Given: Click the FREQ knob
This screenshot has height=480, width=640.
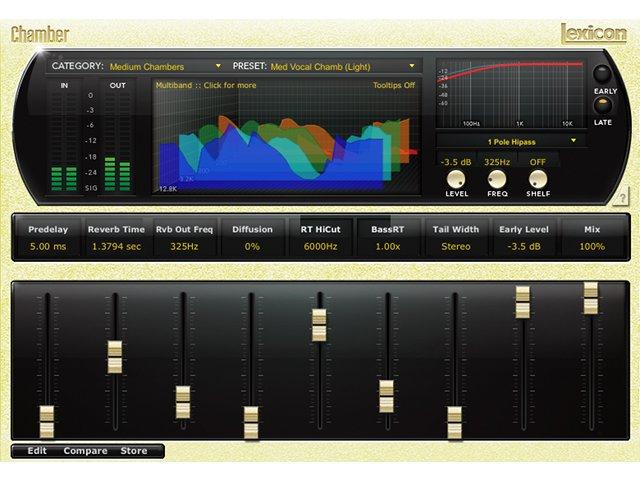Looking at the screenshot, I should point(497,179).
